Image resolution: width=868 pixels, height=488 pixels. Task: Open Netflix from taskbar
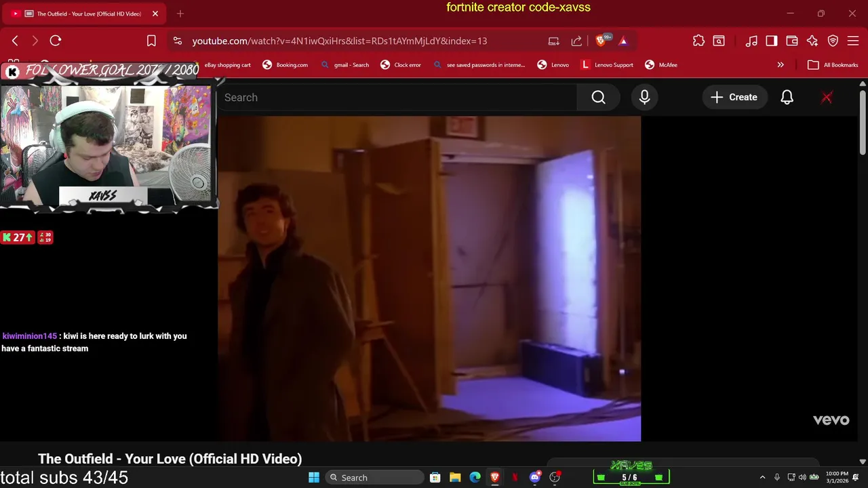(515, 478)
